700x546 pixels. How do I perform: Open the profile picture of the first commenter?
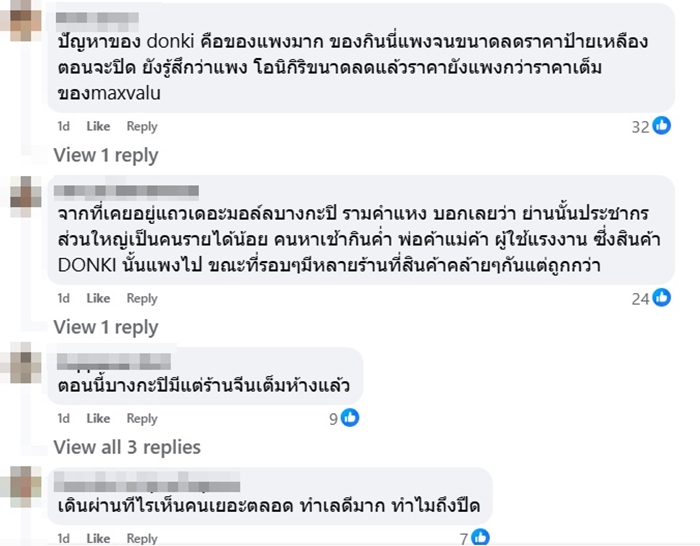[x=21, y=19]
